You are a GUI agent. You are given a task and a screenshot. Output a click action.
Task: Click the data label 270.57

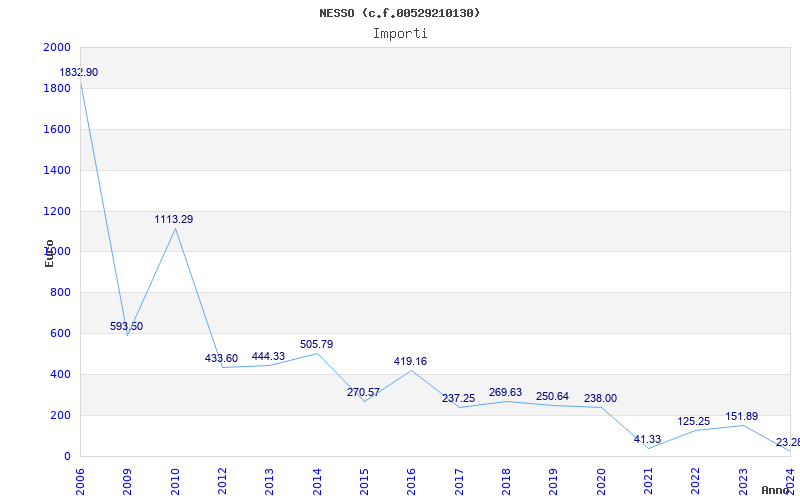click(363, 392)
